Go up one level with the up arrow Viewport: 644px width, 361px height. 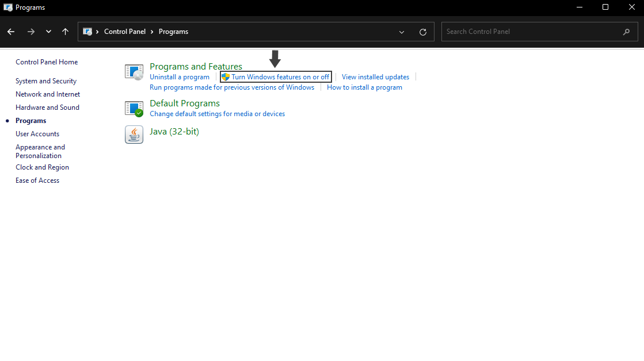click(x=65, y=32)
